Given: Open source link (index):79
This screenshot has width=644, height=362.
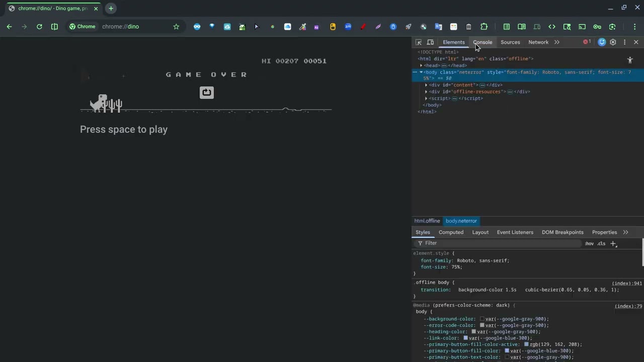Looking at the screenshot, I should 628,306.
